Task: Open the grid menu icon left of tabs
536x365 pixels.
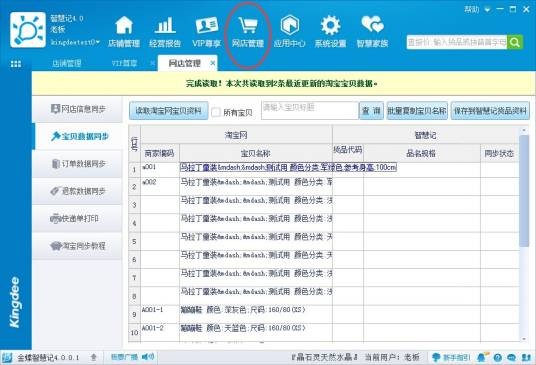Action: (x=16, y=64)
